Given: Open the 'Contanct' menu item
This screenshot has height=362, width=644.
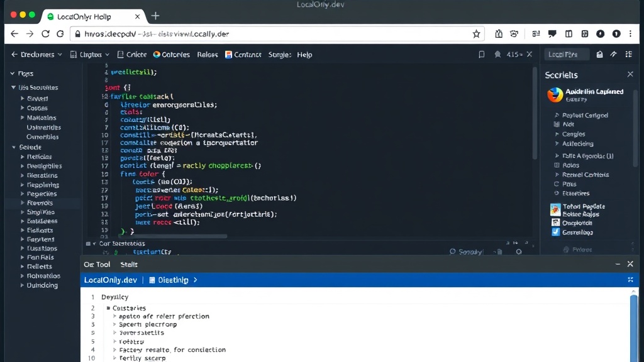Looking at the screenshot, I should pos(243,55).
